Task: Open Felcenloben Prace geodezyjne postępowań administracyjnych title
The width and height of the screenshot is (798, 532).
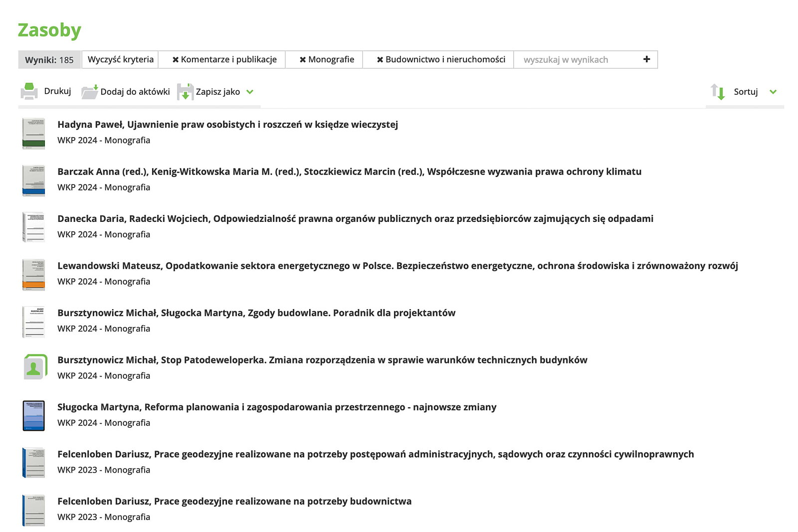Action: (x=376, y=454)
